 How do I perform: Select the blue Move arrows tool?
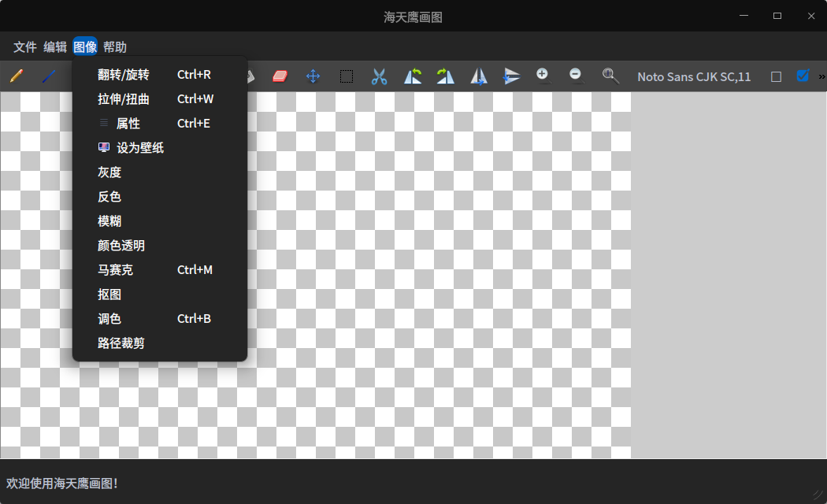[x=313, y=76]
